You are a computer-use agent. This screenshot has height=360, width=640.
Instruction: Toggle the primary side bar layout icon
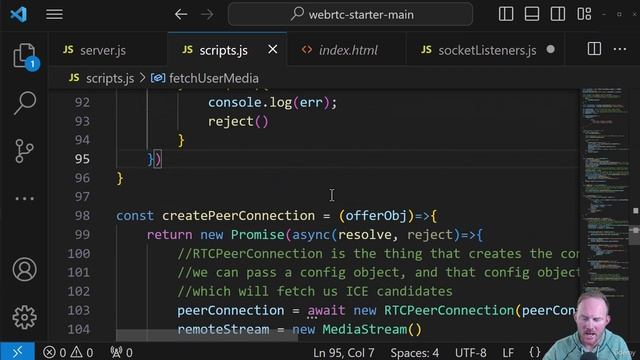[506, 14]
